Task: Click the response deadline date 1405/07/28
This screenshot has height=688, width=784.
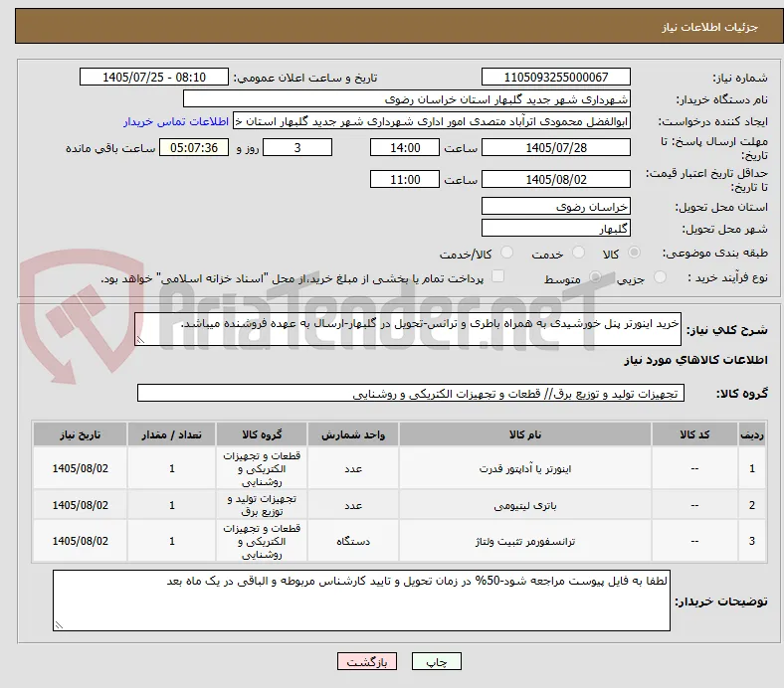Action: 555,147
